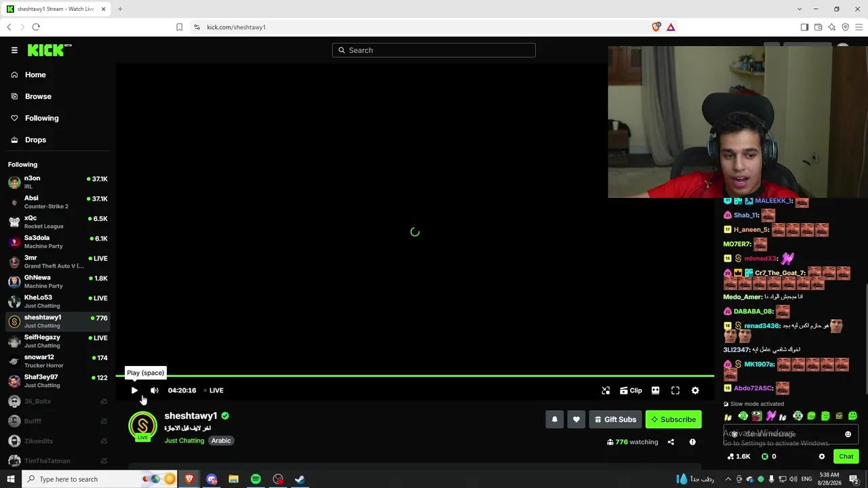Click username Cr7_The_Goat_7 in chat

pyautogui.click(x=780, y=273)
